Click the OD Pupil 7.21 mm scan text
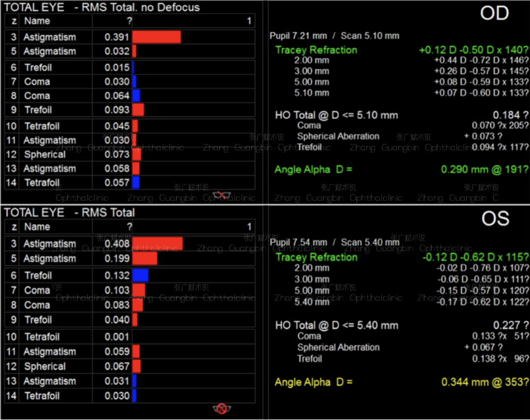This screenshot has height=420, width=530. 334,36
